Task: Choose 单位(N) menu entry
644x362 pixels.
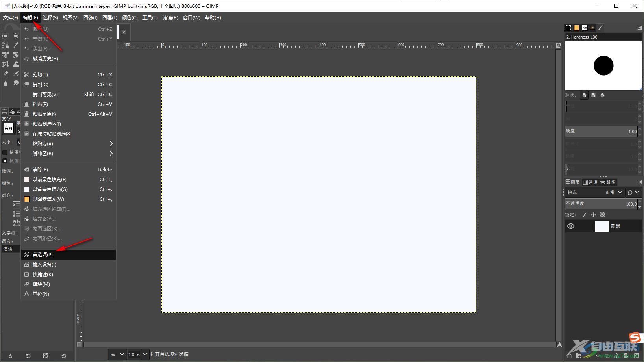Action: (x=68, y=294)
